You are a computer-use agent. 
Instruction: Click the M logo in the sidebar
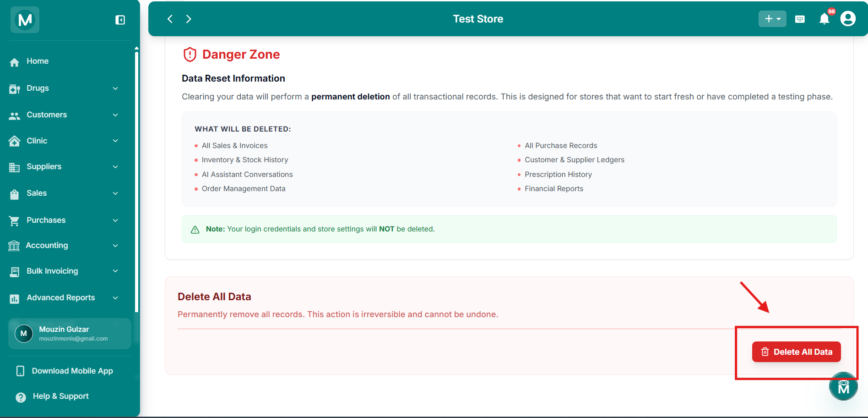click(x=25, y=20)
